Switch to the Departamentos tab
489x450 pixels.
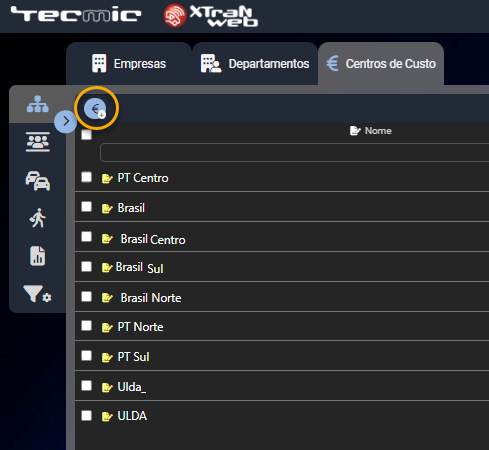(x=255, y=64)
